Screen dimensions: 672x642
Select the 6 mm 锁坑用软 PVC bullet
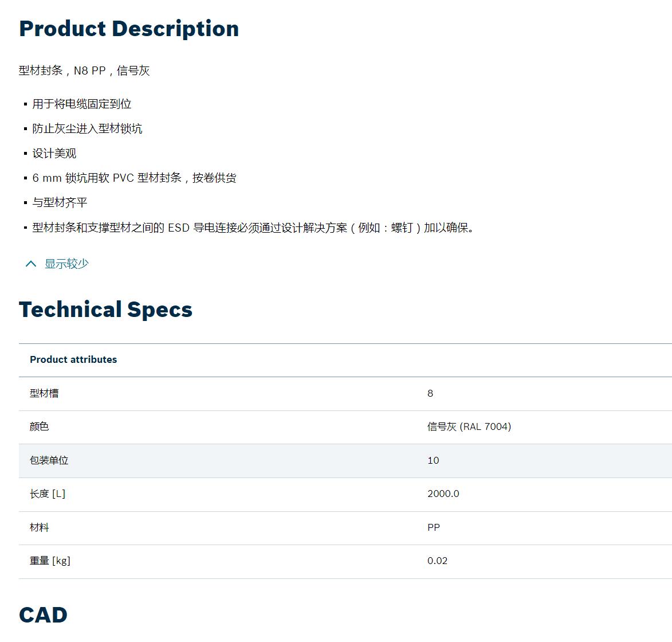(134, 178)
